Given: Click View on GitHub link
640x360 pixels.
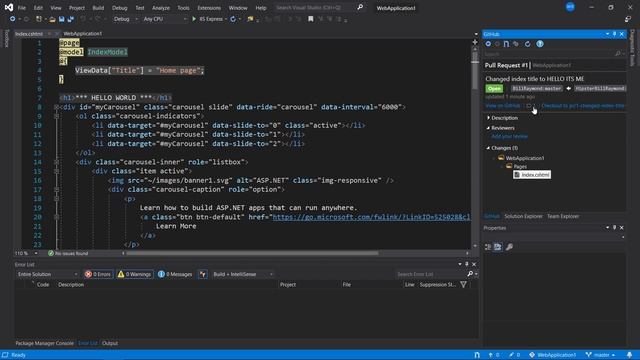Looking at the screenshot, I should 503,106.
